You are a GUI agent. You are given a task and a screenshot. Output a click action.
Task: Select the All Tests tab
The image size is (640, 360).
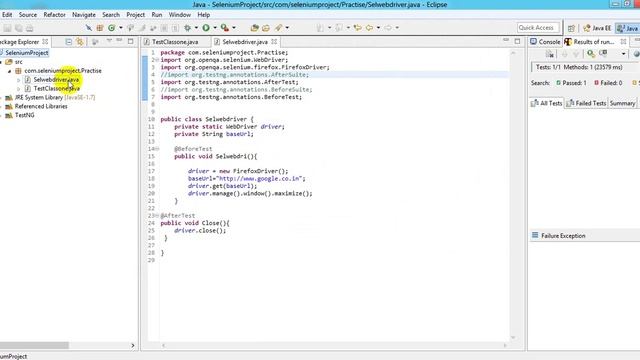tap(547, 103)
